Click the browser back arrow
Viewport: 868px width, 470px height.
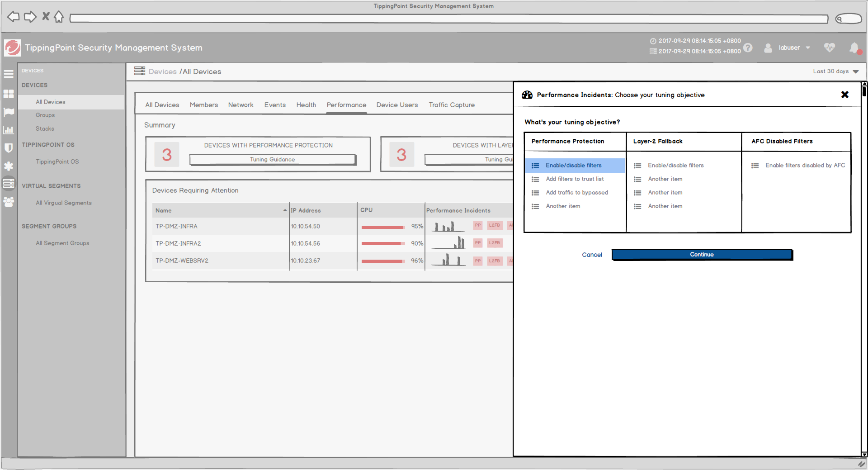pyautogui.click(x=14, y=17)
